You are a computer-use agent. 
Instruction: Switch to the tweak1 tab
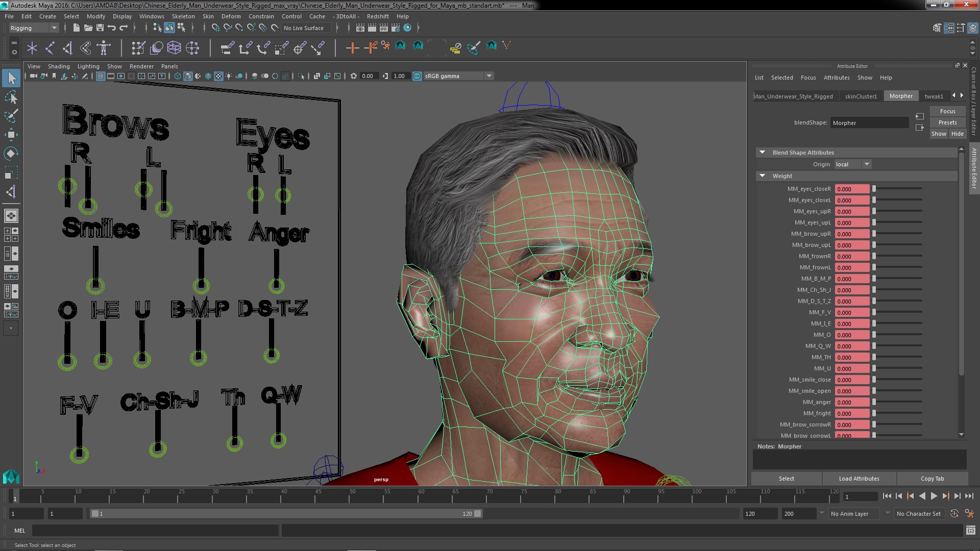934,96
